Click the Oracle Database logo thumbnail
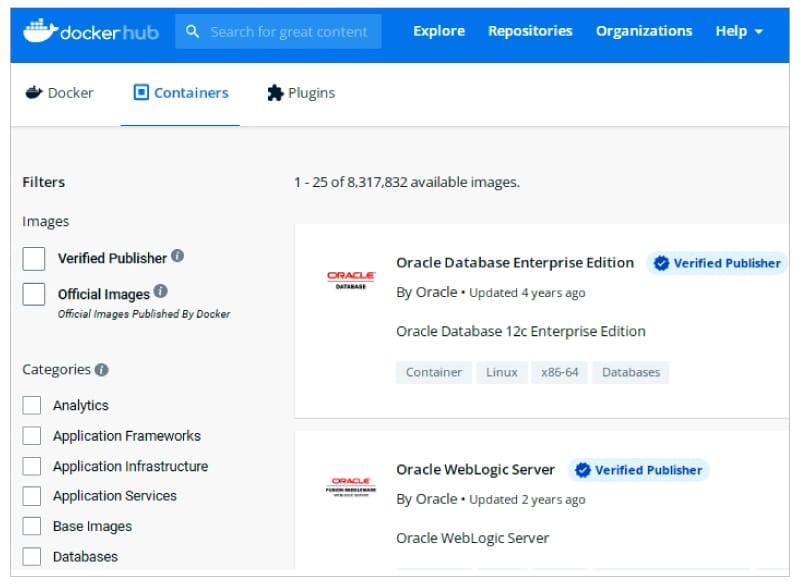 (x=351, y=279)
